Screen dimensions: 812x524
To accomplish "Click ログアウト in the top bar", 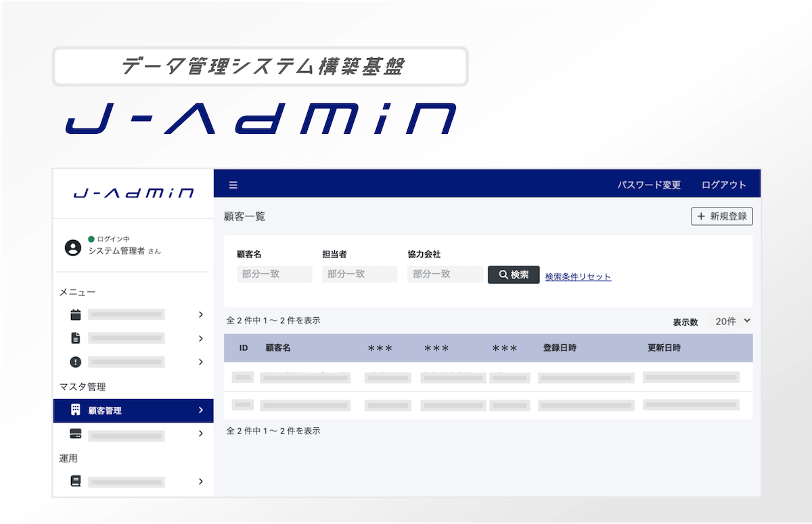I will tap(723, 185).
